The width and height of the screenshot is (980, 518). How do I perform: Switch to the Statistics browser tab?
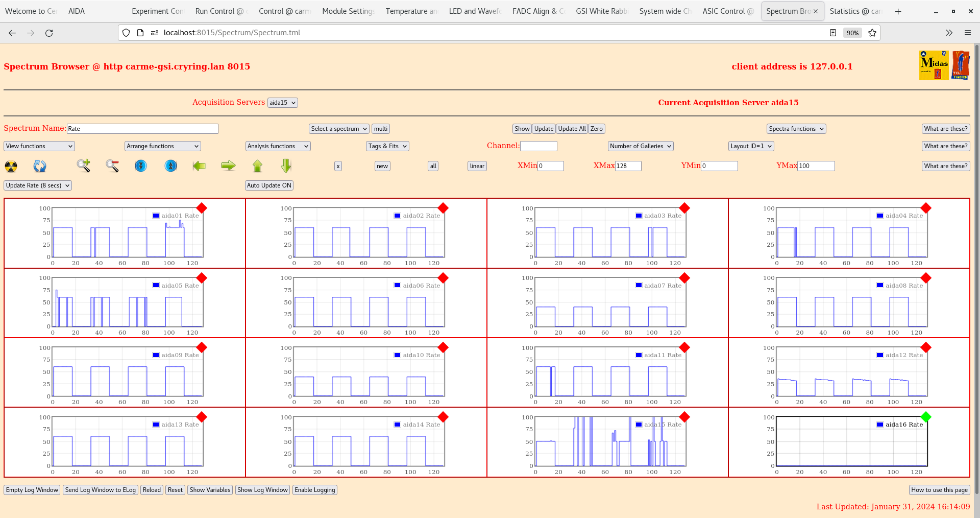854,11
